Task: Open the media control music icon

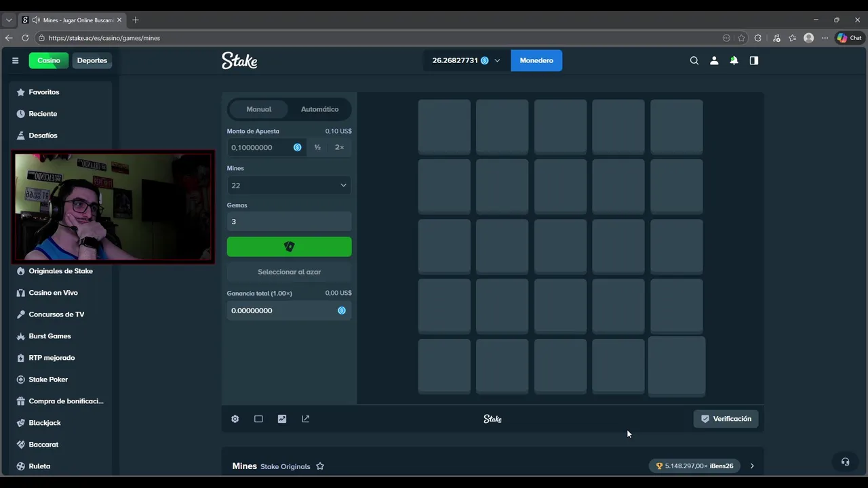Action: point(776,38)
